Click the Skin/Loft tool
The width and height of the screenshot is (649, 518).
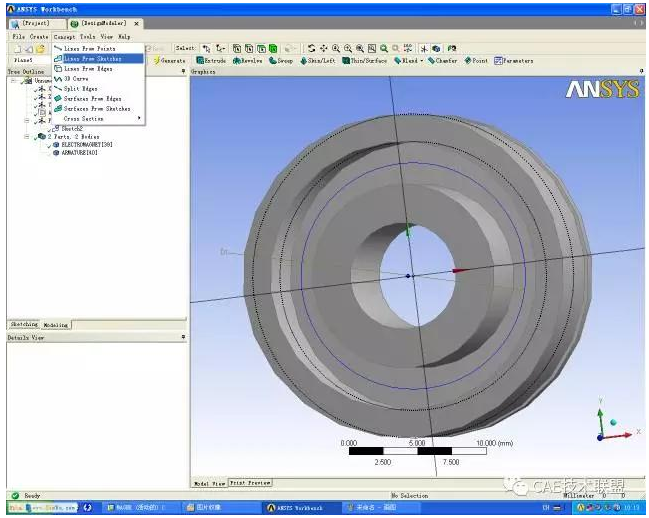(317, 61)
